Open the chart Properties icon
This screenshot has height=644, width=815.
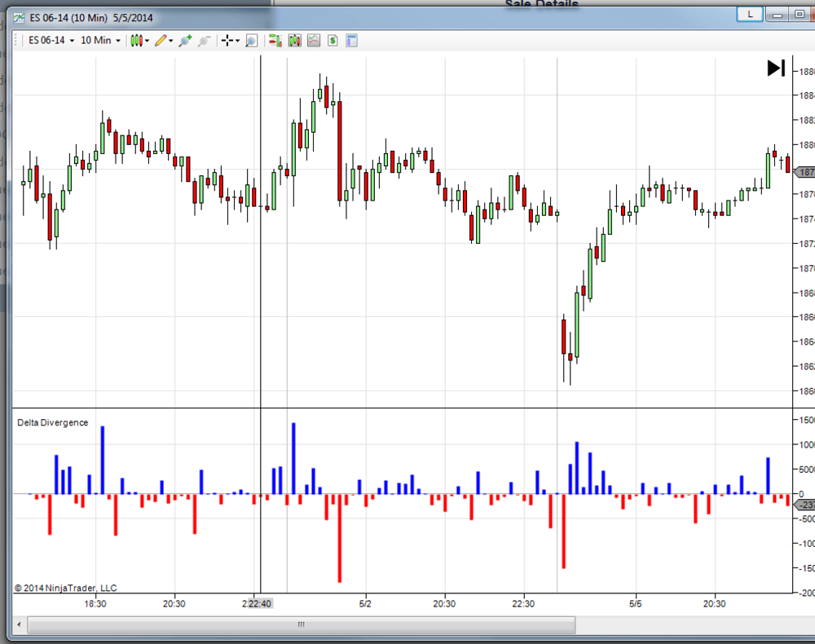[352, 40]
